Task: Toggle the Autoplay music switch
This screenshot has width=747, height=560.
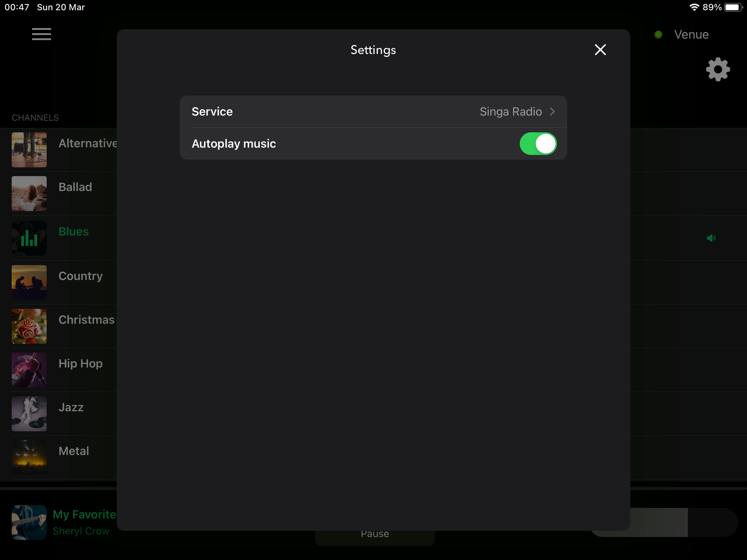Action: pyautogui.click(x=538, y=144)
